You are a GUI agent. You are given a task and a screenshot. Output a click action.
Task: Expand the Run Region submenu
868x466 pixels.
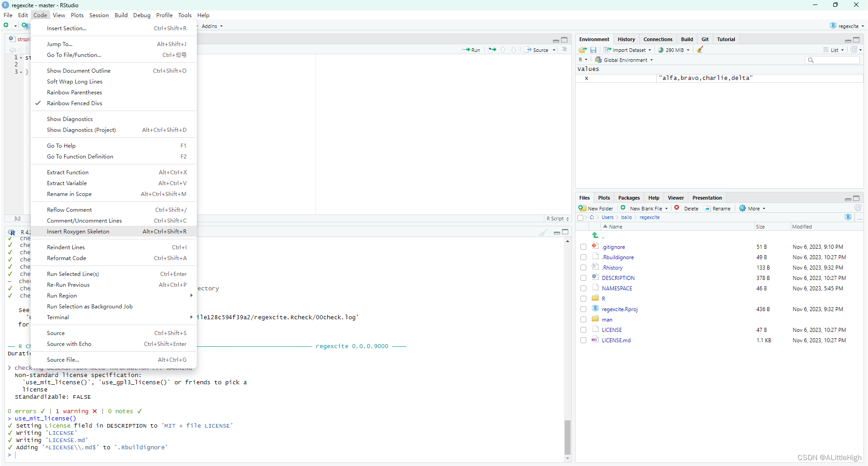tap(114, 296)
